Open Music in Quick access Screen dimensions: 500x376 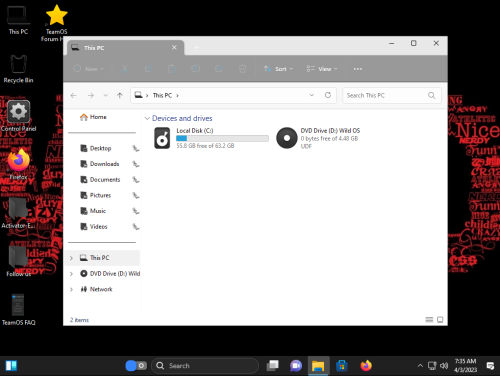[93, 211]
